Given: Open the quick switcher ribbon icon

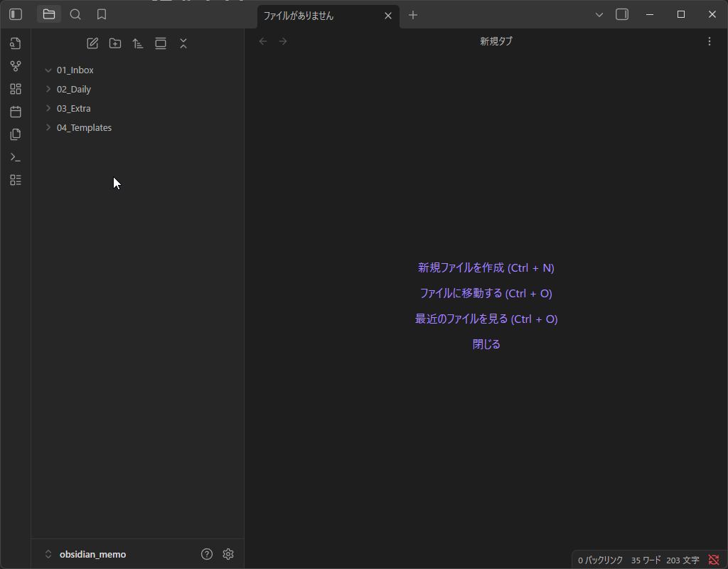Looking at the screenshot, I should [x=16, y=43].
